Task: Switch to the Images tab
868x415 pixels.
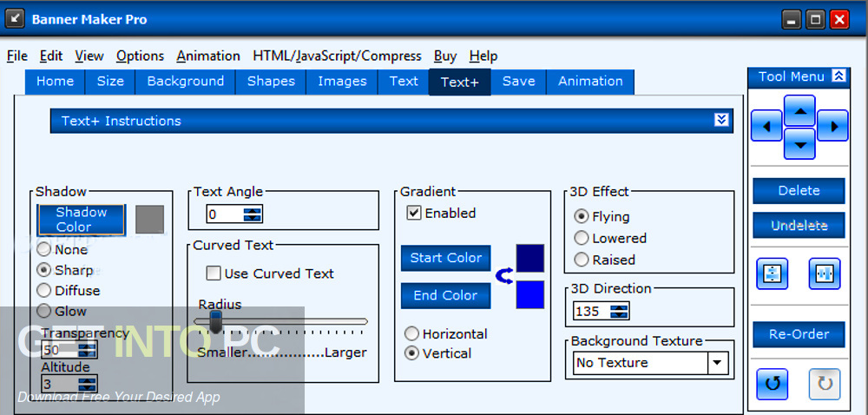Action: (342, 82)
